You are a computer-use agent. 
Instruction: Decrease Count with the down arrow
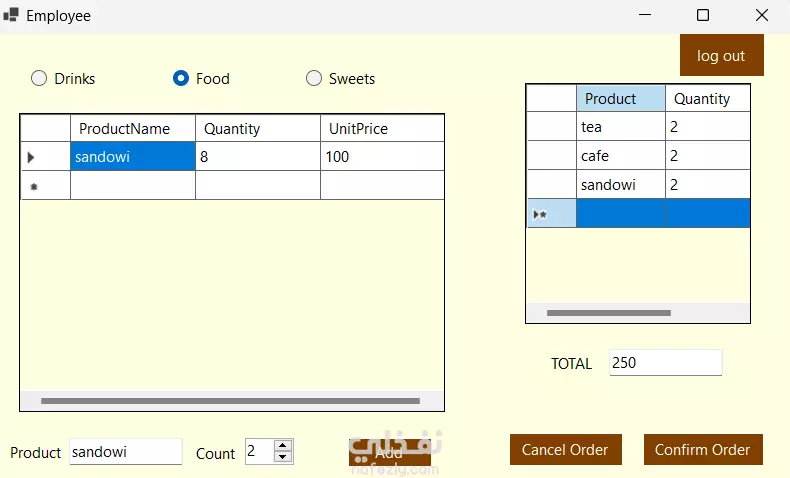coord(283,457)
